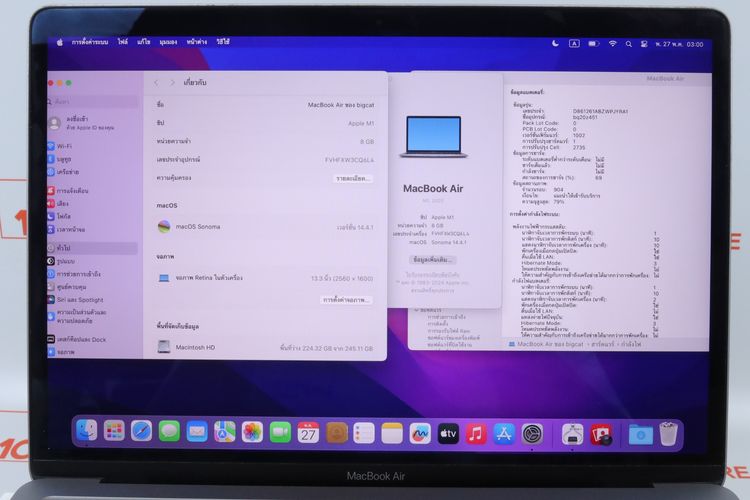
Task: Open the Mail app in the Dock
Action: 197,432
